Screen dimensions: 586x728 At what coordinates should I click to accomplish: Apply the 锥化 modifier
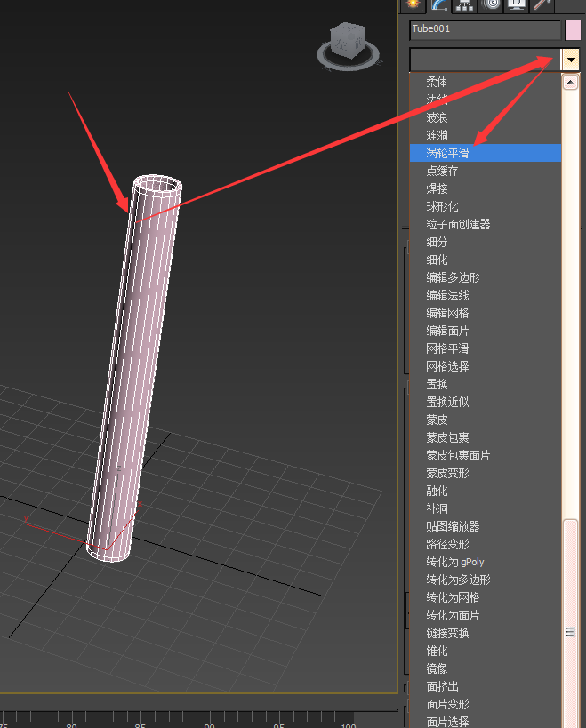point(437,651)
